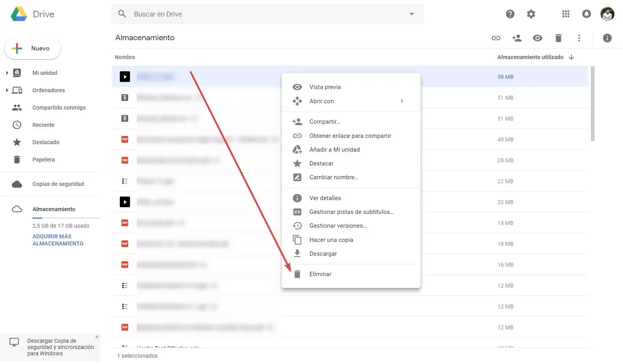Open the settings gear
Image resolution: width=623 pixels, height=364 pixels.
pyautogui.click(x=531, y=14)
